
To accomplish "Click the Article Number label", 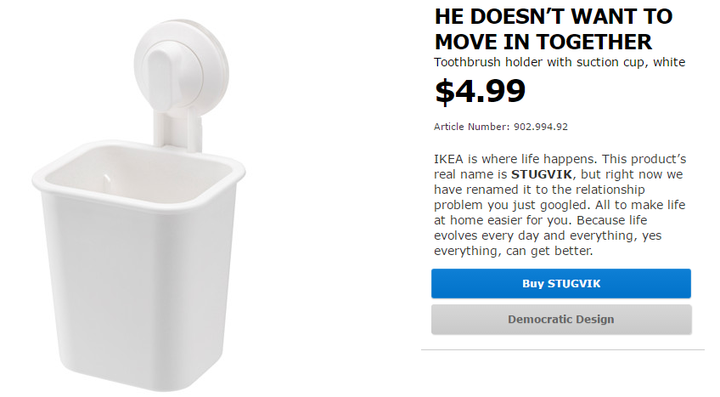I will coord(472,127).
